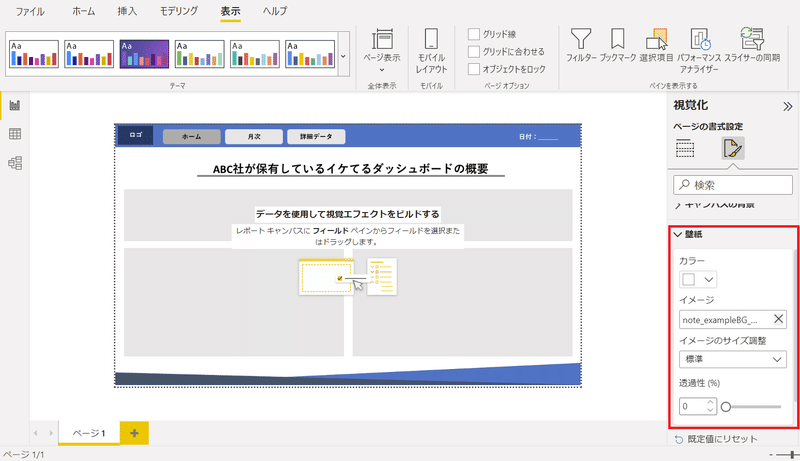Switch to the 挿入 ribbon tab
This screenshot has height=461, width=800.
[x=127, y=11]
